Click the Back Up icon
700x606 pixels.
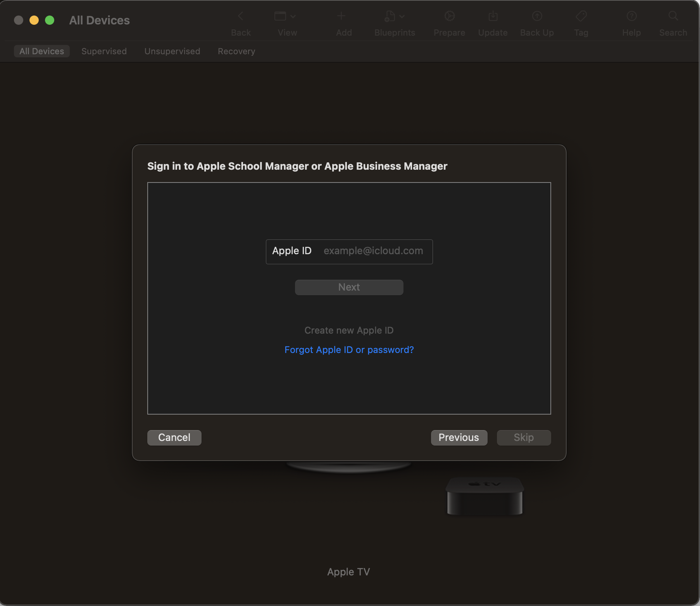point(537,16)
